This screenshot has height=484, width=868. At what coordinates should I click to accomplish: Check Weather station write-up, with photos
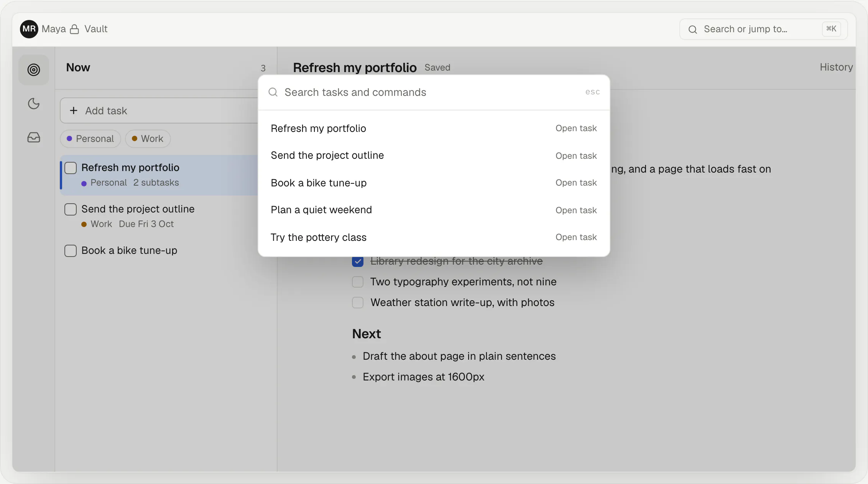point(358,303)
